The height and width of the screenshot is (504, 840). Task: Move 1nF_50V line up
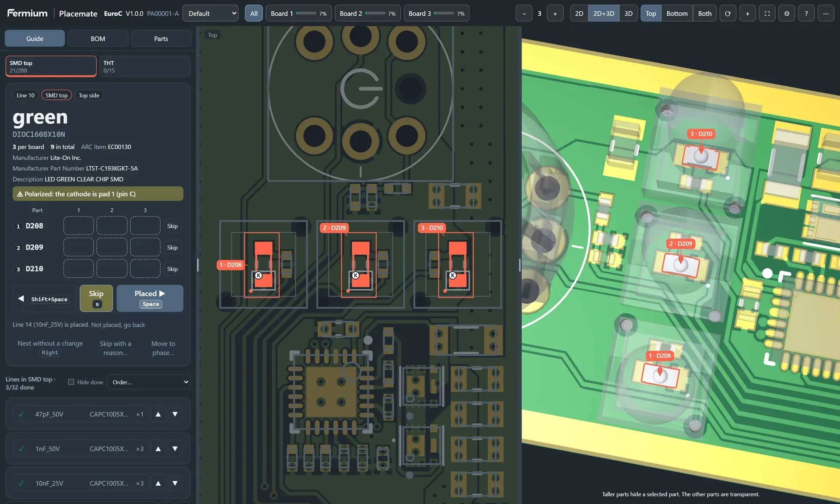coord(158,448)
